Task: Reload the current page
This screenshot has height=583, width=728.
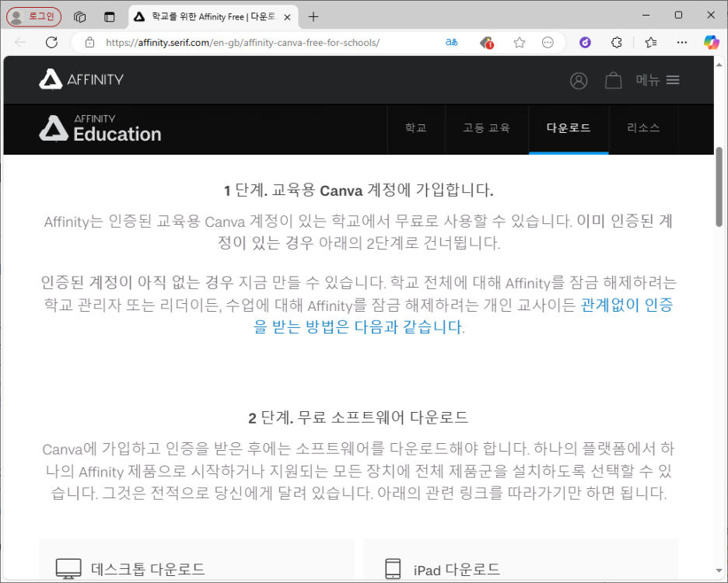Action: 51,43
